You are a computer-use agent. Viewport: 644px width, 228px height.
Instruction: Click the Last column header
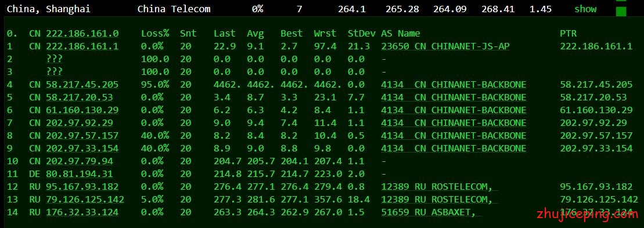click(225, 34)
